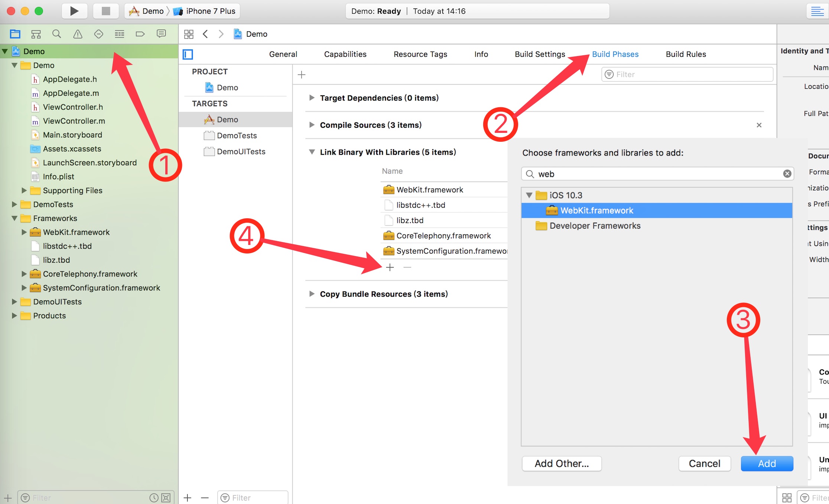Select WebKit.framework in chooser list

point(657,210)
